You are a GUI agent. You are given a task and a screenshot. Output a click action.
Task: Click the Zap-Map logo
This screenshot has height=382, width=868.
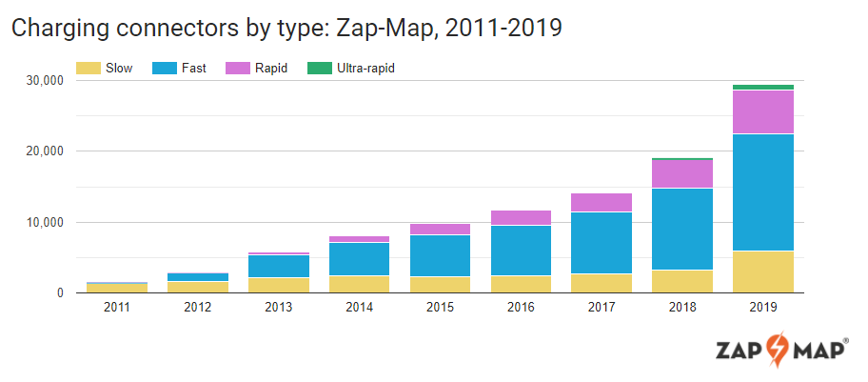[x=781, y=350]
